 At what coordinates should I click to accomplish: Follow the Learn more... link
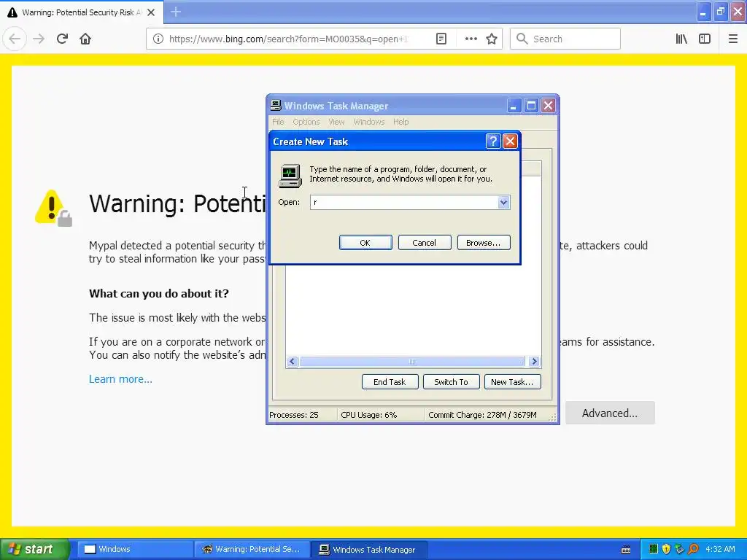pos(120,379)
